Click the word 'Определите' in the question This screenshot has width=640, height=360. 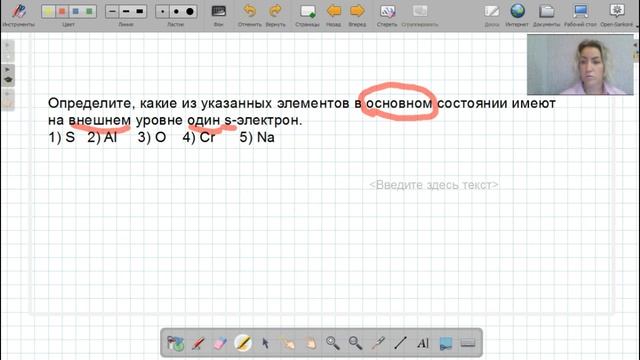[x=91, y=103]
